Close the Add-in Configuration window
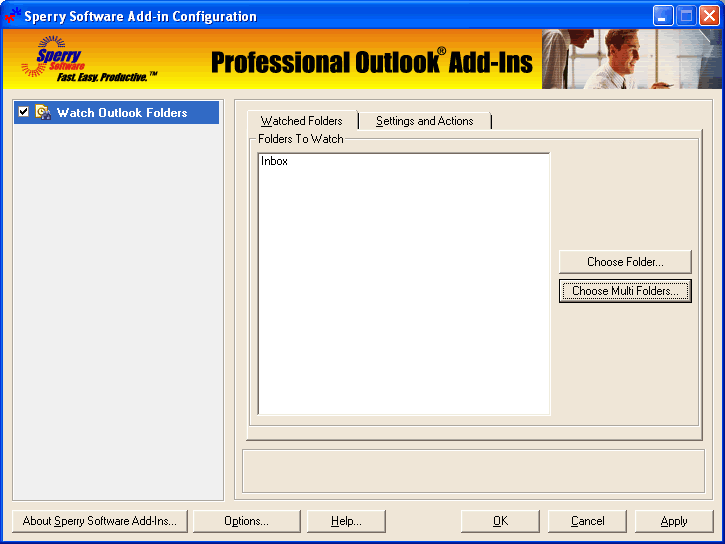The height and width of the screenshot is (544, 725). tap(708, 16)
